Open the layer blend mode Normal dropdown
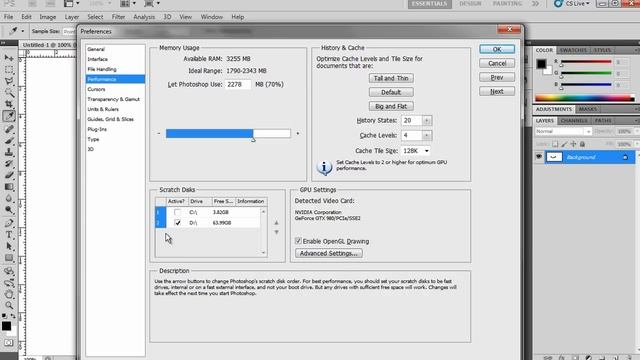 (563, 131)
